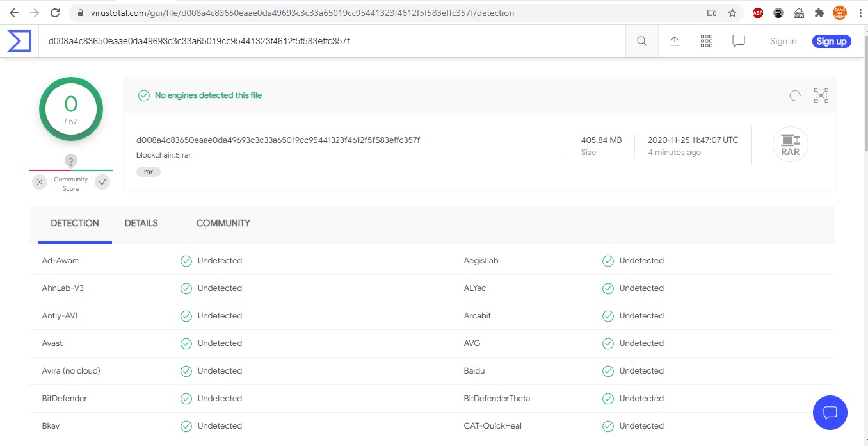
Task: Open the apps grid icon
Action: pyautogui.click(x=707, y=41)
